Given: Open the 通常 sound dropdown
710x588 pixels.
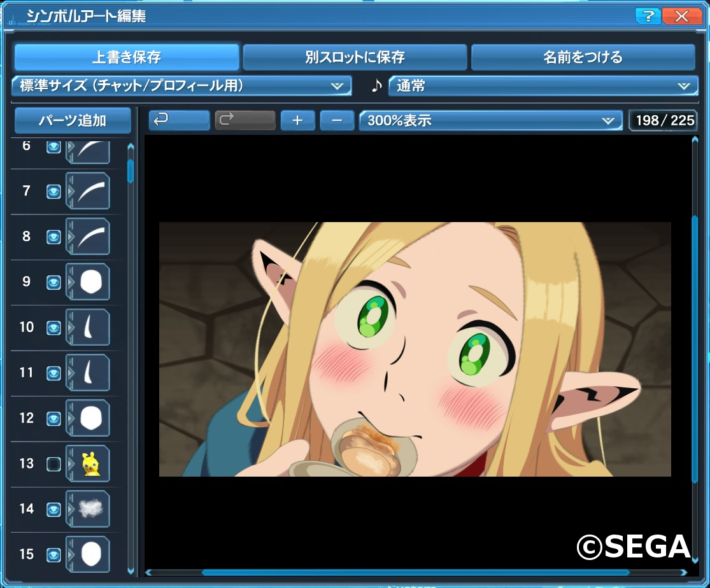Looking at the screenshot, I should (543, 85).
